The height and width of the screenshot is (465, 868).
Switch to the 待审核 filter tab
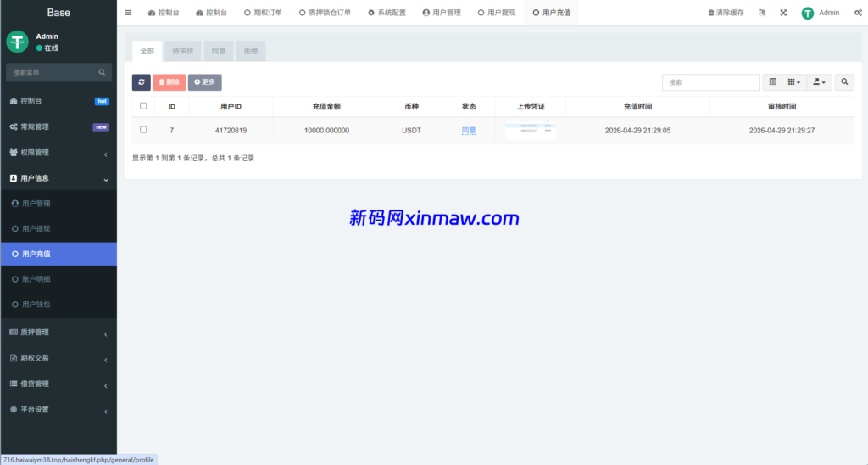[x=183, y=51]
